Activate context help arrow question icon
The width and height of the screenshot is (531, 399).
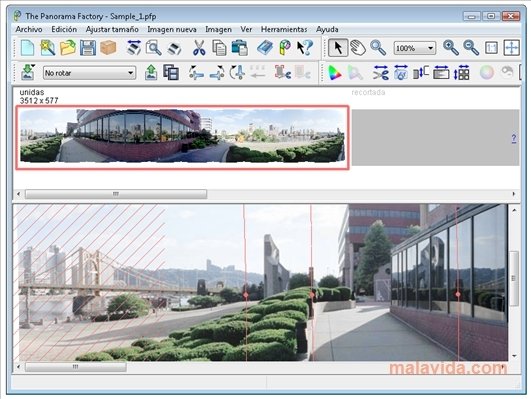[x=305, y=48]
